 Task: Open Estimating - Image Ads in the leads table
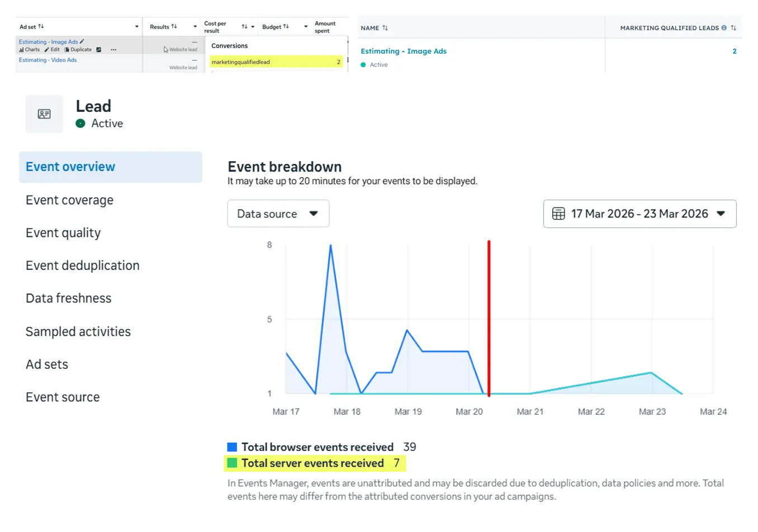point(404,51)
